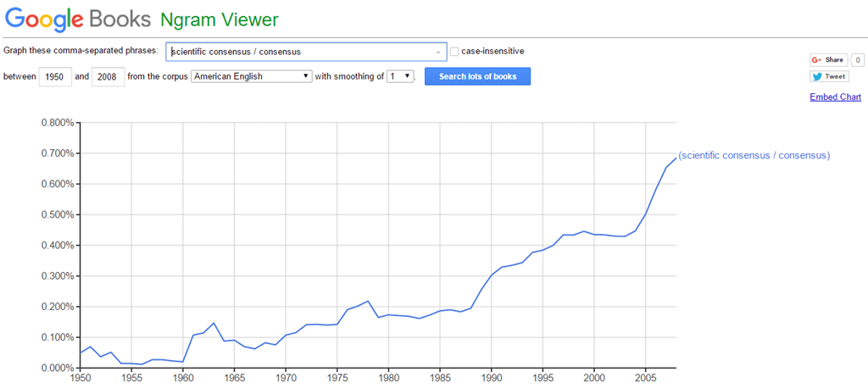Click the 2000 label on the x-axis
This screenshot has width=868, height=388.
(x=594, y=379)
